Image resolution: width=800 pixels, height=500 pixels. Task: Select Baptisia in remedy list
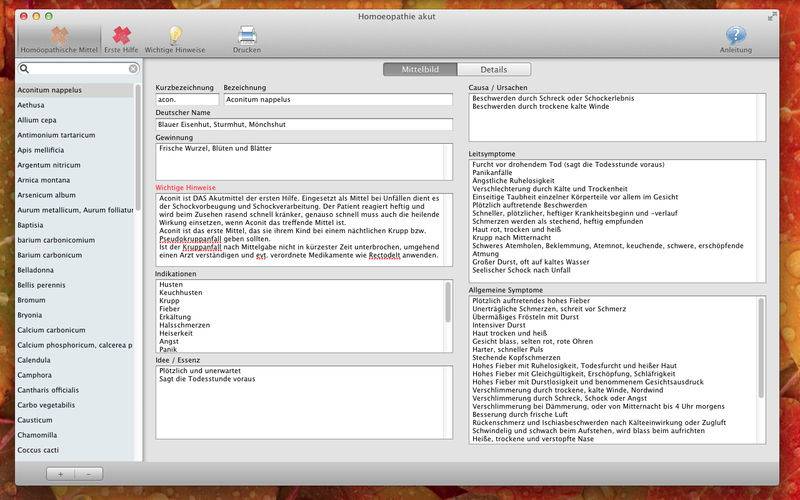click(75, 225)
